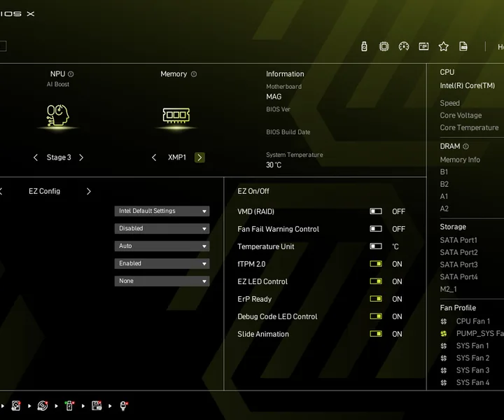Click the CPU chip icon in the top toolbar
The height and width of the screenshot is (420, 504).
(x=384, y=47)
